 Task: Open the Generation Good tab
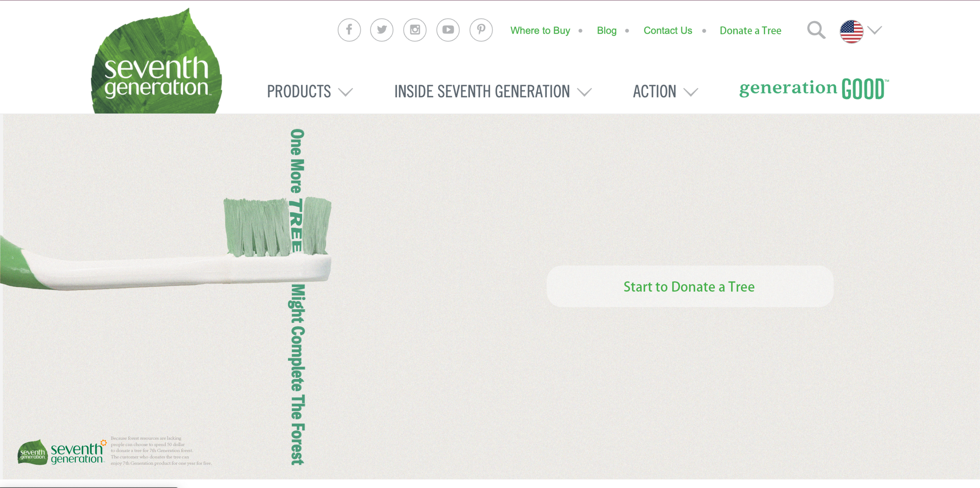tap(813, 89)
